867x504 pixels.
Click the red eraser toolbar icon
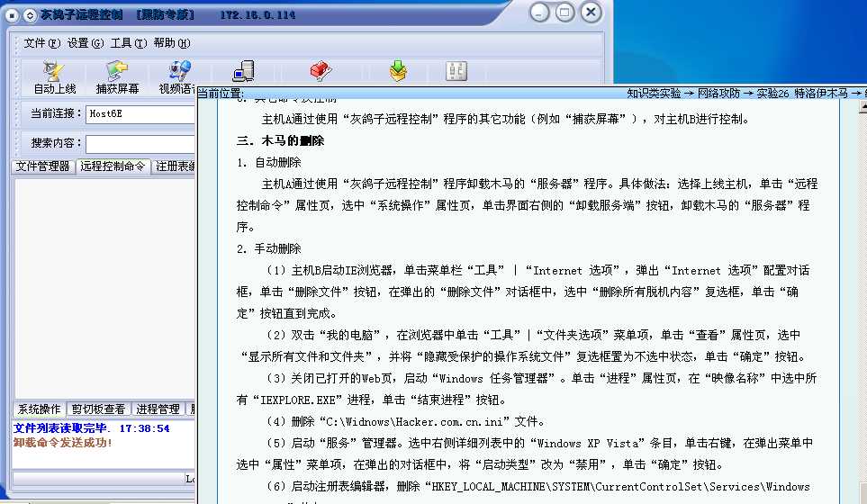321,71
